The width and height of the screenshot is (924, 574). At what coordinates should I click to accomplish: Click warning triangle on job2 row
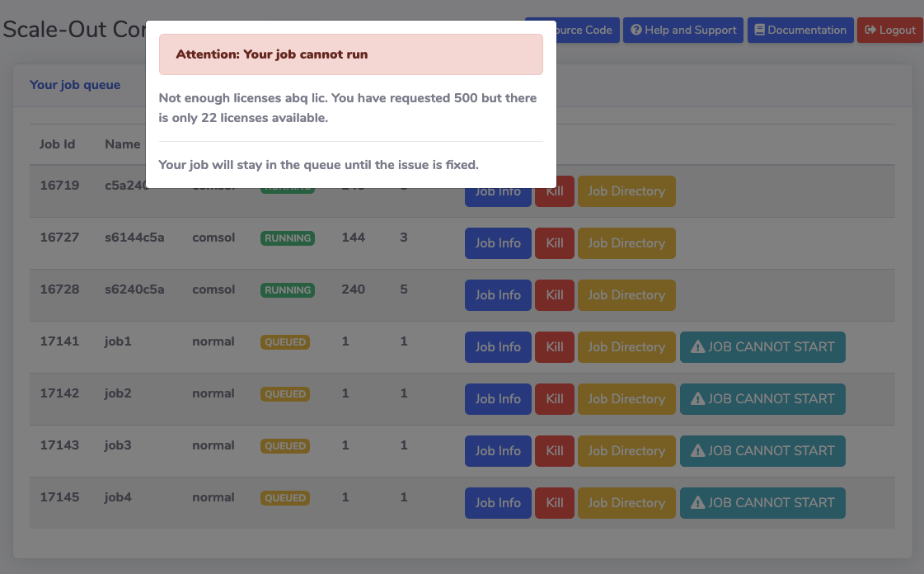pos(697,399)
